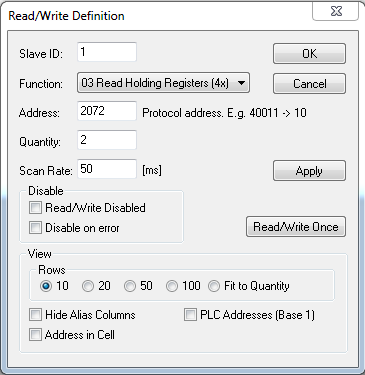365x375 pixels.
Task: Open the Function dropdown list
Action: (163, 83)
